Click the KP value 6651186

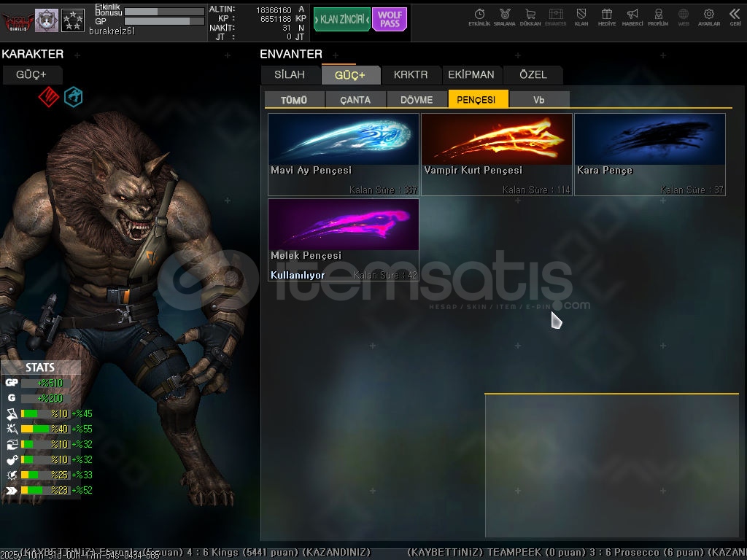click(x=275, y=19)
